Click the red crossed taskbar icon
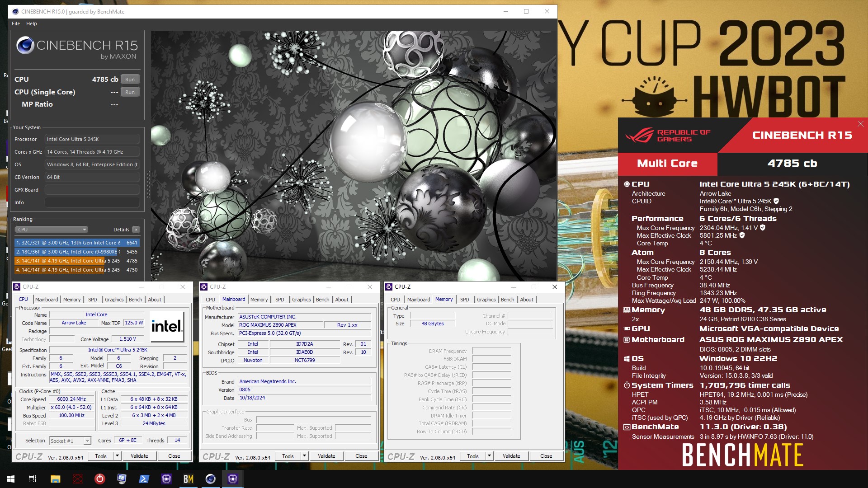This screenshot has height=488, width=868. 78,479
